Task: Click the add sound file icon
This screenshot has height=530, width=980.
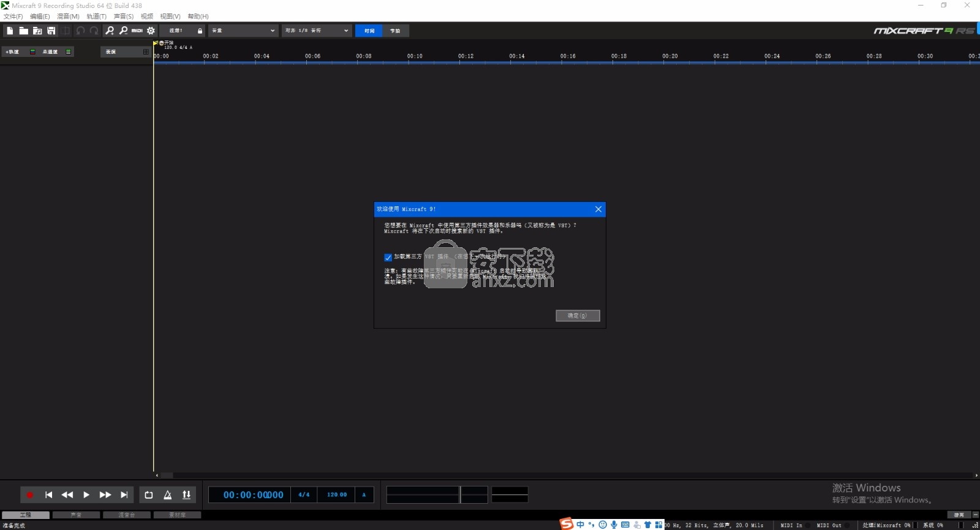Action: coord(37,31)
